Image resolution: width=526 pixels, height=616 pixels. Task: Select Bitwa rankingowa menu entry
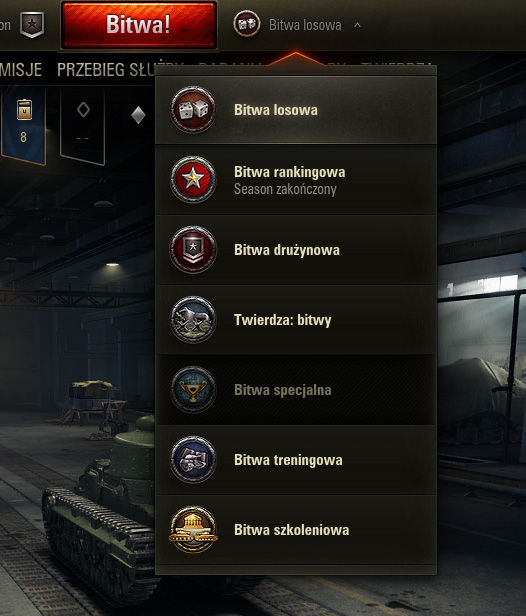click(296, 180)
